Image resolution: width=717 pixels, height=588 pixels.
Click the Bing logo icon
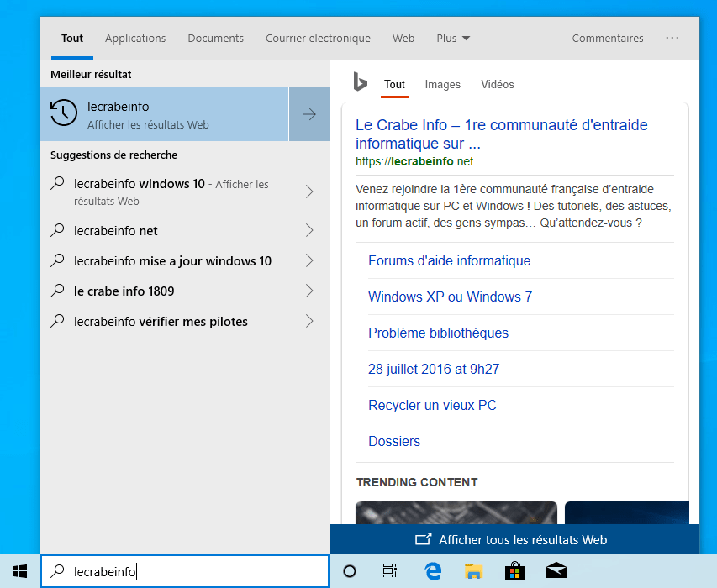(x=360, y=82)
